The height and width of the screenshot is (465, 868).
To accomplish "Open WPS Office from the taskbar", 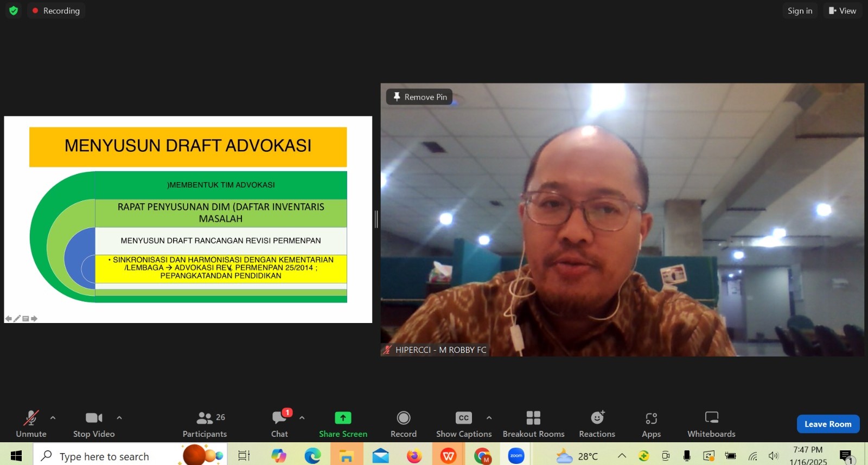I will (x=449, y=456).
